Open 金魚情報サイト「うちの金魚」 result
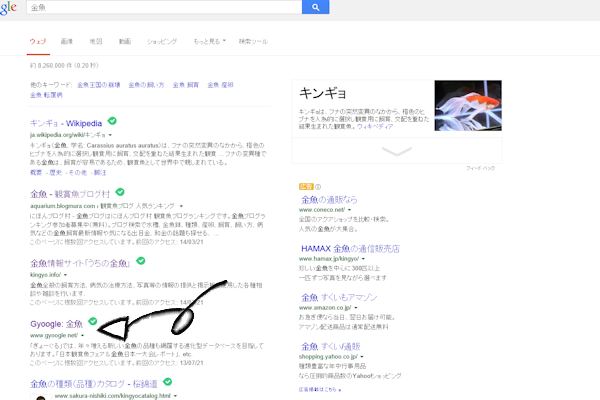The image size is (600, 400). (80, 263)
